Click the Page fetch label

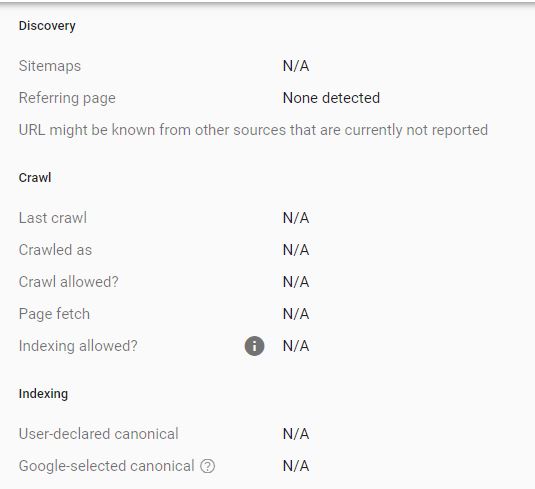[54, 314]
